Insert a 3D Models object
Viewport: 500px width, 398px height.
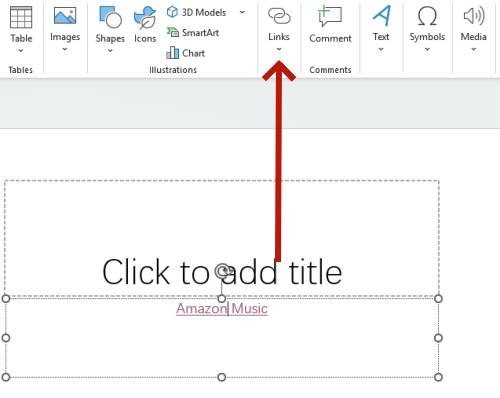point(196,12)
